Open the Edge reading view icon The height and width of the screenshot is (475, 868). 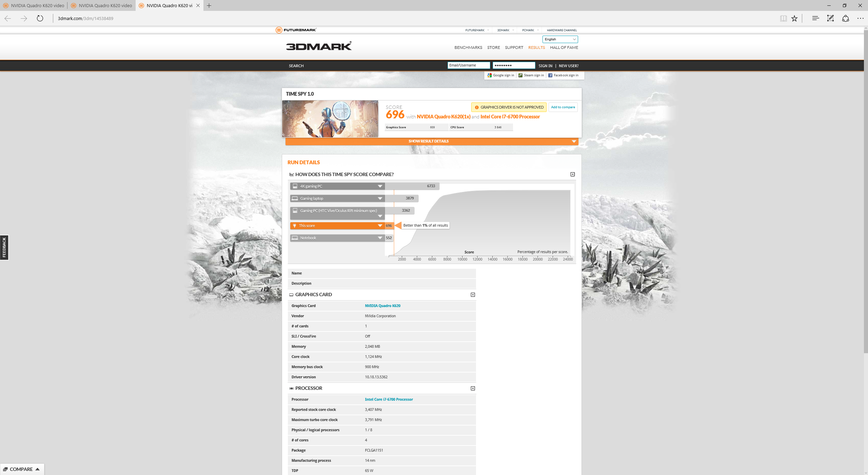783,18
